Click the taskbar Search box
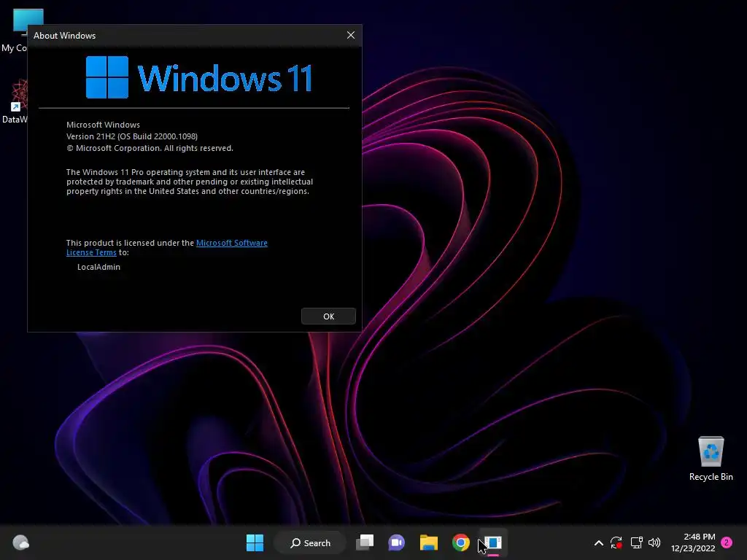The height and width of the screenshot is (560, 747). pos(310,542)
